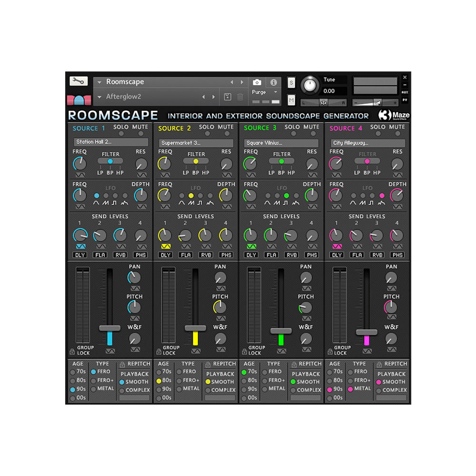476x476 pixels.
Task: Solo Source 3
Action: pos(292,134)
